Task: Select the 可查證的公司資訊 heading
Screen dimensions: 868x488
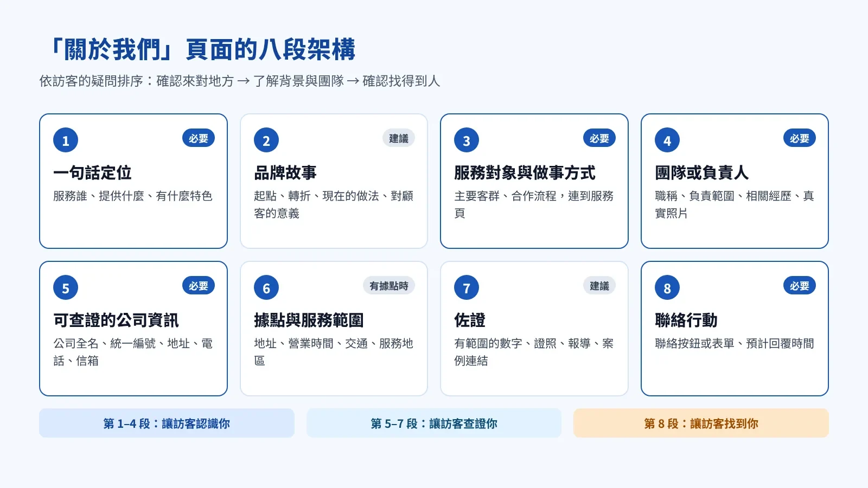Action: coord(116,320)
